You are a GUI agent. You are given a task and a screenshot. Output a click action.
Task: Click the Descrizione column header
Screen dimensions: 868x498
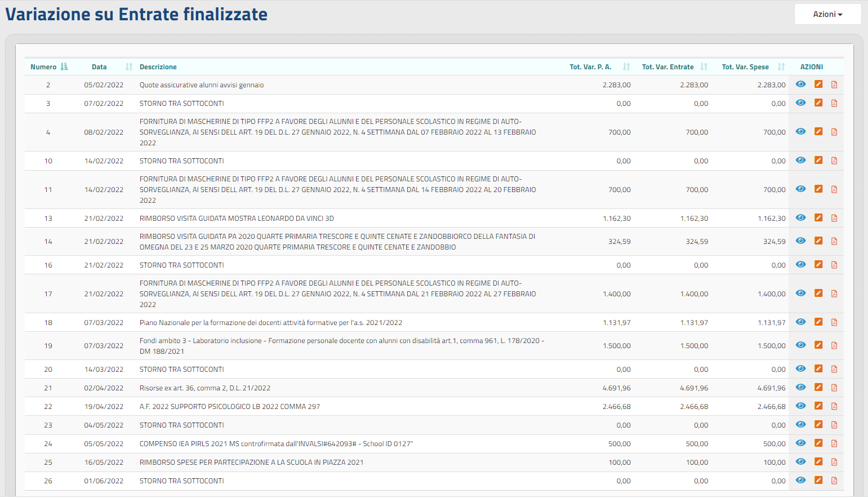point(158,67)
